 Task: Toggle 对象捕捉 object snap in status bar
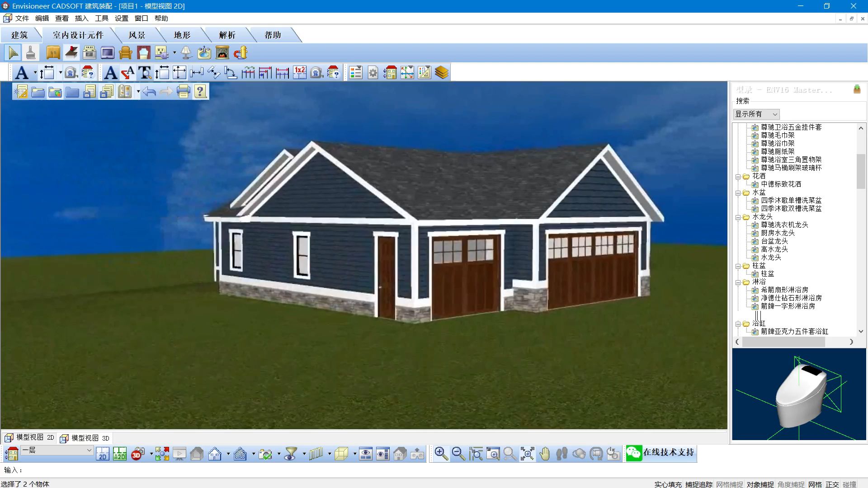(x=760, y=484)
